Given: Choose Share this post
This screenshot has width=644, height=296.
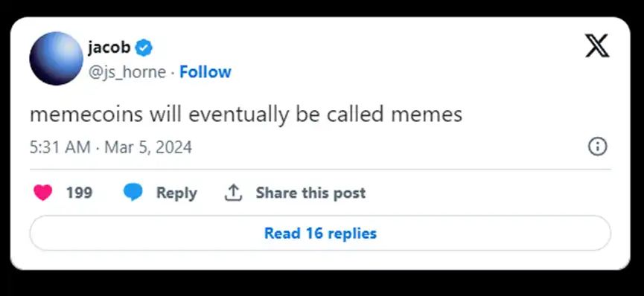Looking at the screenshot, I should click(310, 193).
